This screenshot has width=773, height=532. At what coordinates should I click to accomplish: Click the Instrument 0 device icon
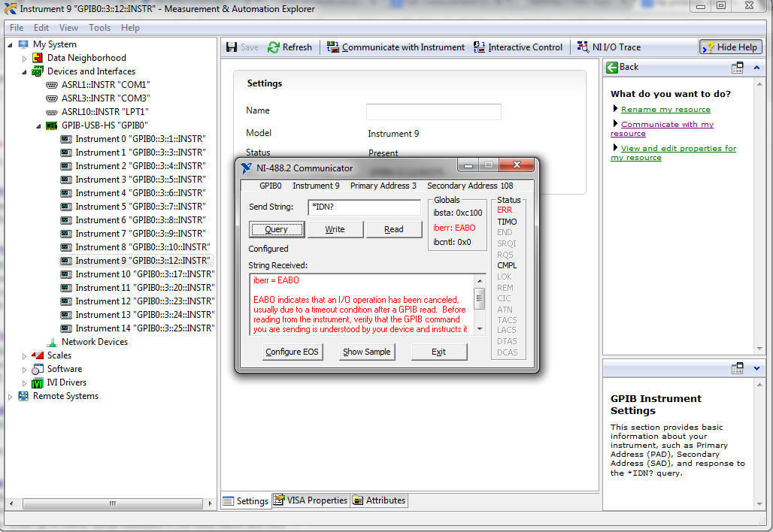click(x=66, y=140)
